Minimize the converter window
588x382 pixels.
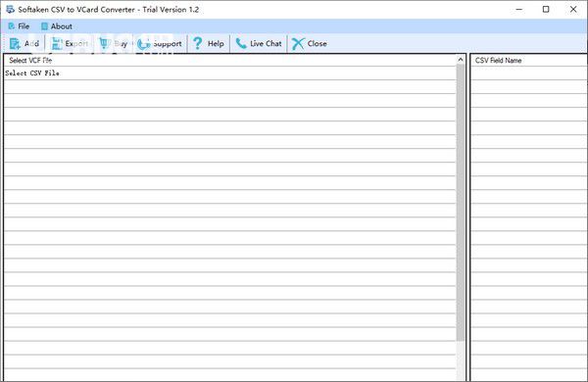519,10
